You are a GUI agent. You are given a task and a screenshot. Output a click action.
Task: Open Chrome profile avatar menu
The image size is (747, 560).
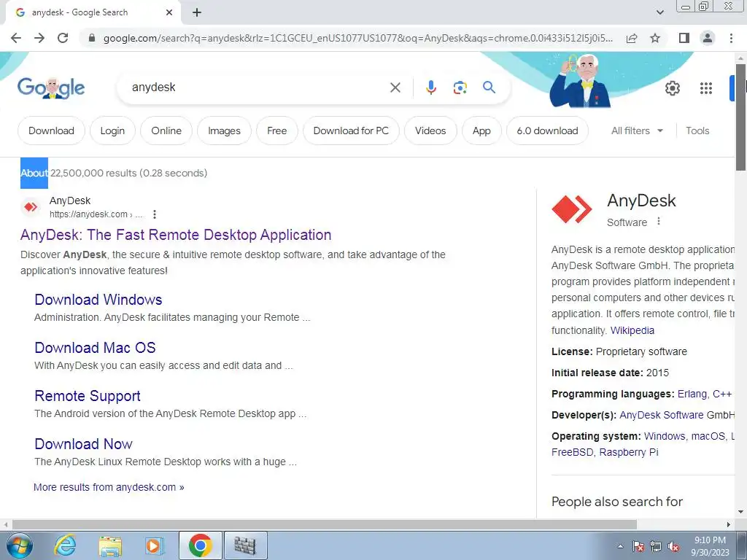pos(708,38)
